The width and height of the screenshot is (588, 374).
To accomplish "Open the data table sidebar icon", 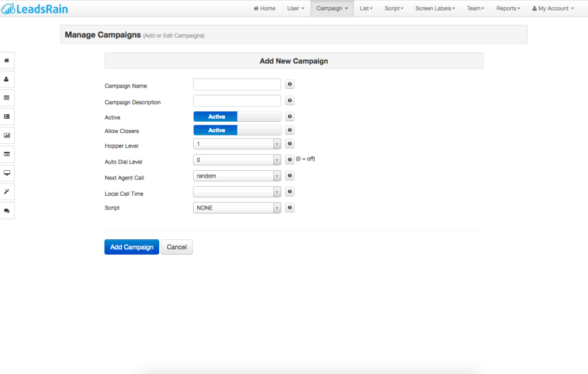I will (7, 97).
